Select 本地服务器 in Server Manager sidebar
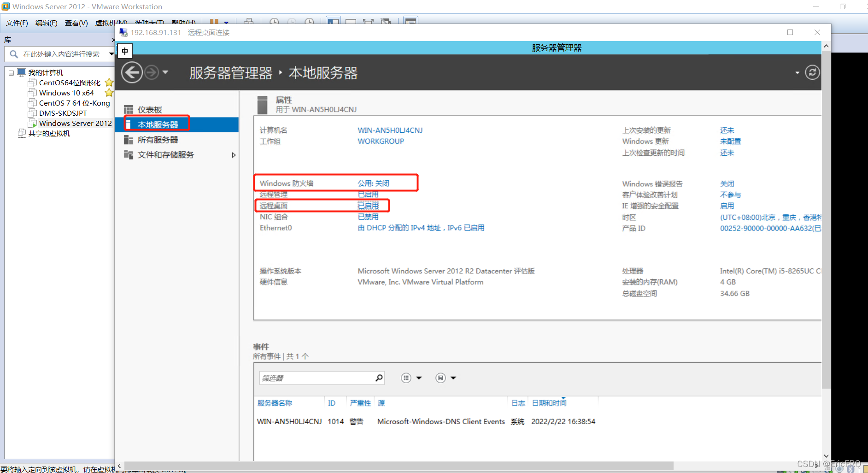 pyautogui.click(x=177, y=124)
